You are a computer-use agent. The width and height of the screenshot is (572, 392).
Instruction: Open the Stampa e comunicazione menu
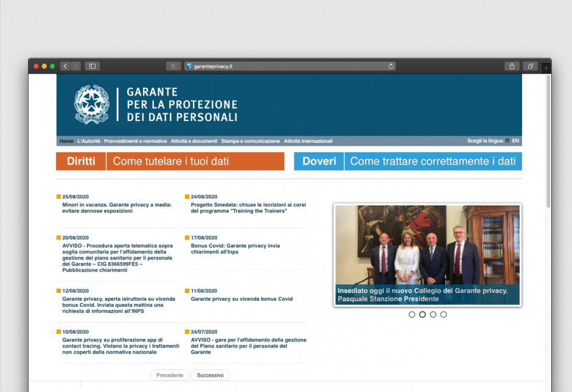[x=250, y=141]
